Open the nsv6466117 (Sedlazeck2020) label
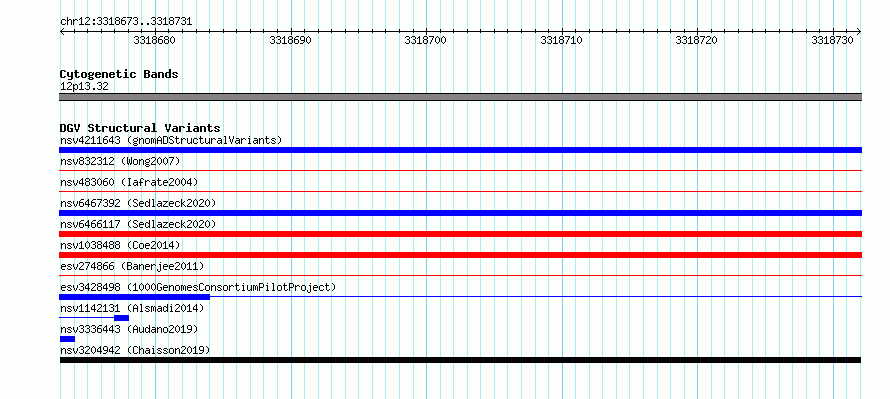 [138, 224]
